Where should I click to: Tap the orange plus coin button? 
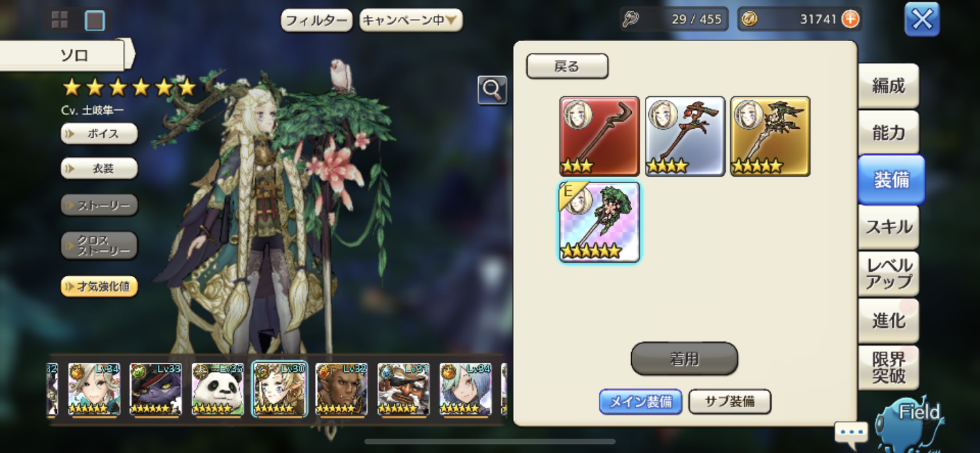[x=850, y=20]
